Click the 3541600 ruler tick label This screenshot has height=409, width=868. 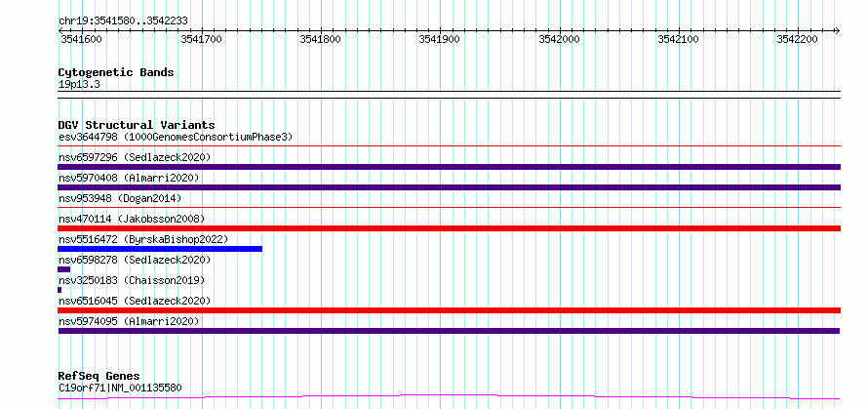(x=79, y=39)
